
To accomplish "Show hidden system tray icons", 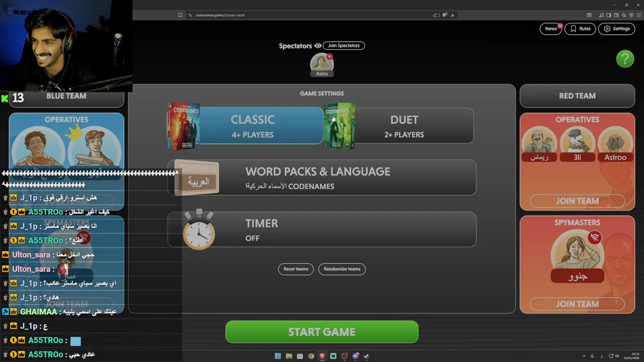I will [x=584, y=356].
